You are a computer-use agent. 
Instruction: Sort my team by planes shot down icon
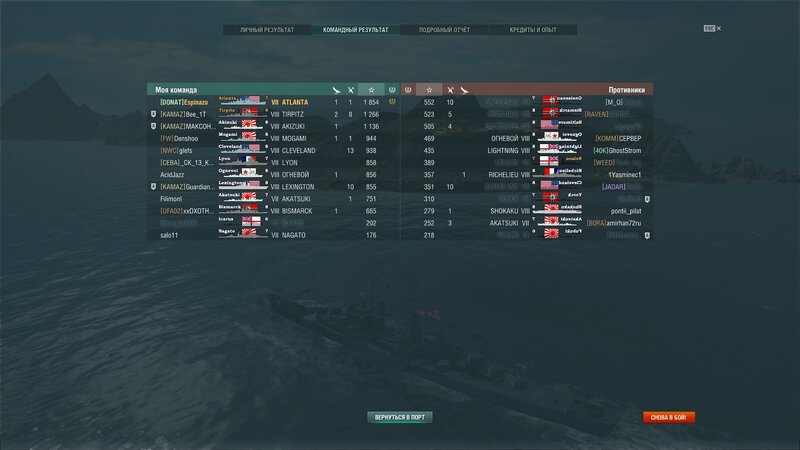(336, 90)
